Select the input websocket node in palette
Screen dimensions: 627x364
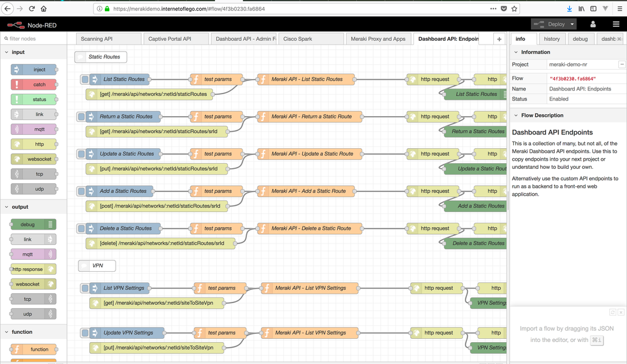pyautogui.click(x=33, y=159)
